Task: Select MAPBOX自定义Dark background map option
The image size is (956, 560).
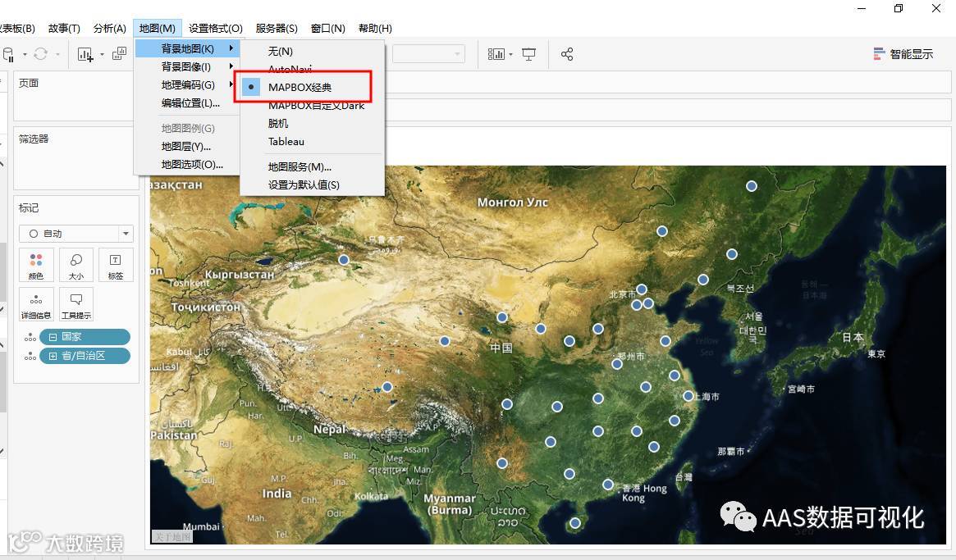Action: [x=312, y=106]
